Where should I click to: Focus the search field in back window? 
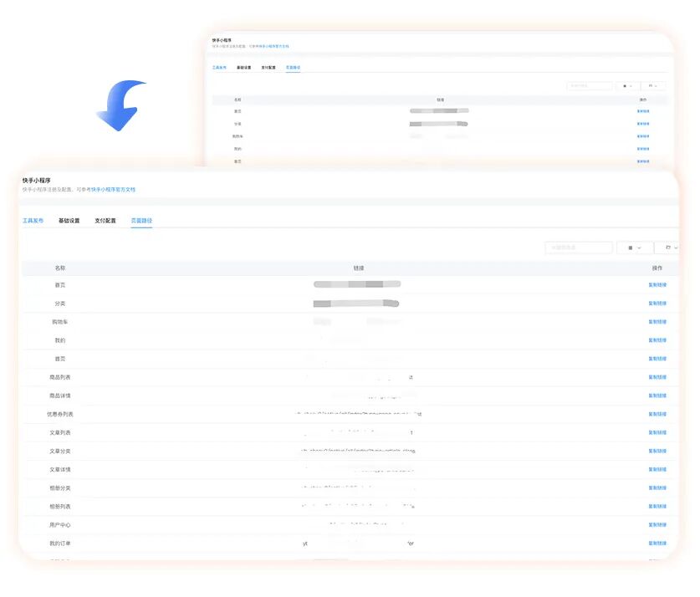(590, 85)
